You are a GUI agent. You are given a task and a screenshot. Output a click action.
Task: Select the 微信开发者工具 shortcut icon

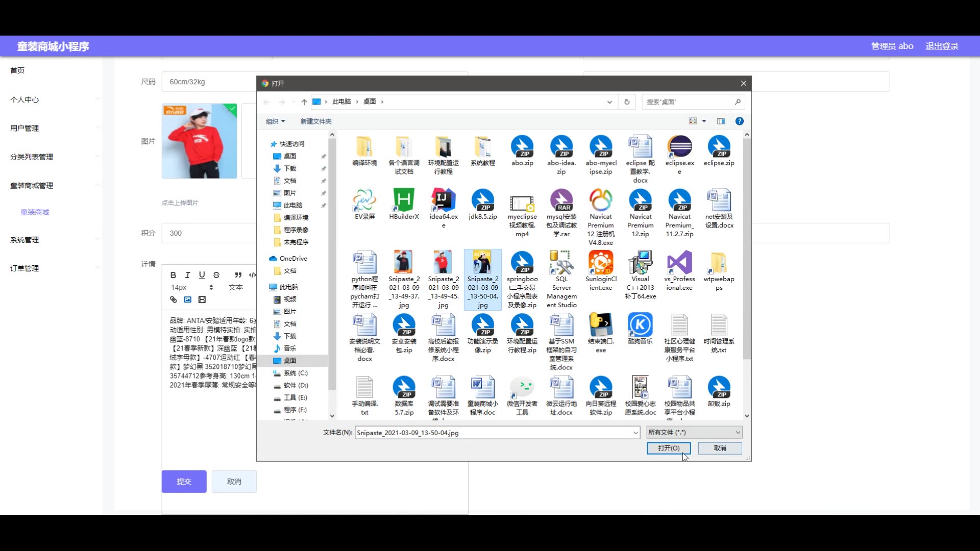522,388
